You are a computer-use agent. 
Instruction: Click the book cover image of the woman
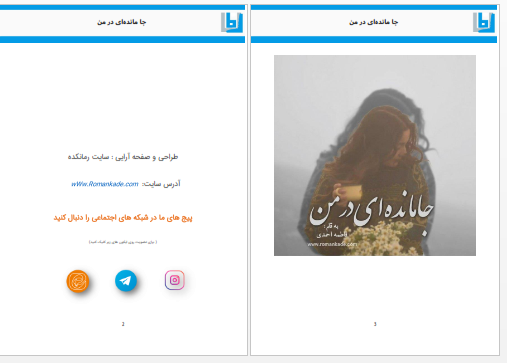point(375,155)
